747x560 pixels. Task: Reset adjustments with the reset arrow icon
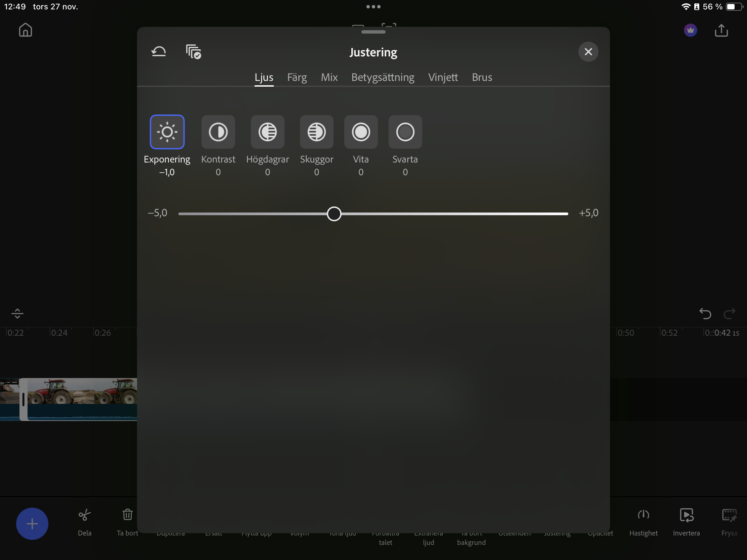159,52
